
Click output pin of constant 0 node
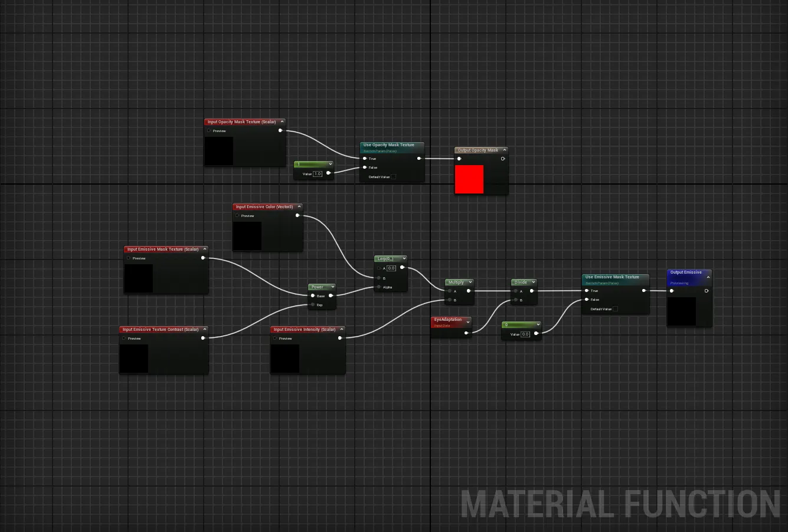536,334
